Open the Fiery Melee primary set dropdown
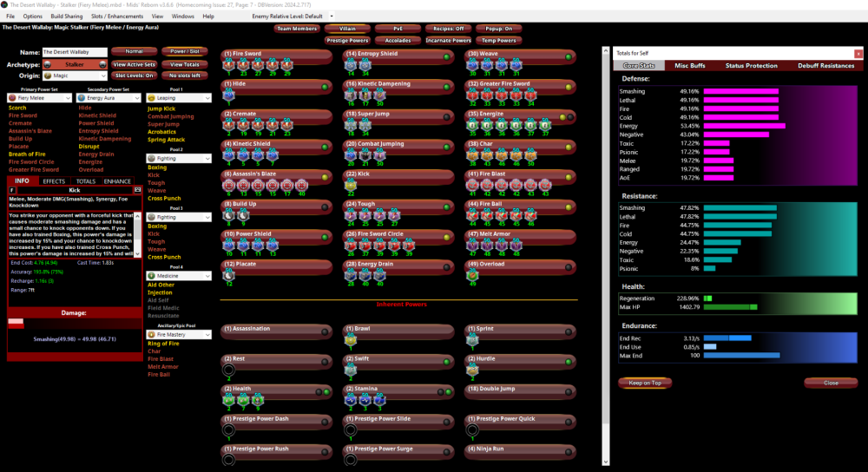The width and height of the screenshot is (868, 472). pyautogui.click(x=39, y=98)
